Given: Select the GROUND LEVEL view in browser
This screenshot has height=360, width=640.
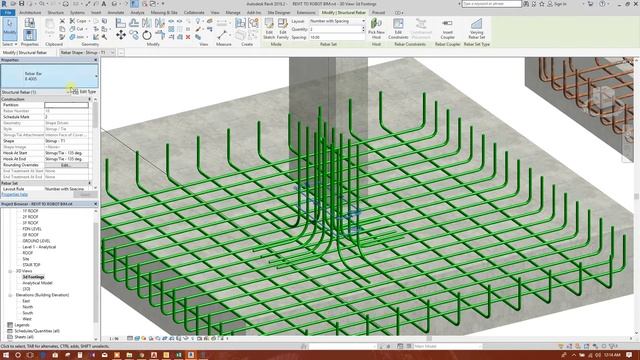Looking at the screenshot, I should pyautogui.click(x=36, y=241).
